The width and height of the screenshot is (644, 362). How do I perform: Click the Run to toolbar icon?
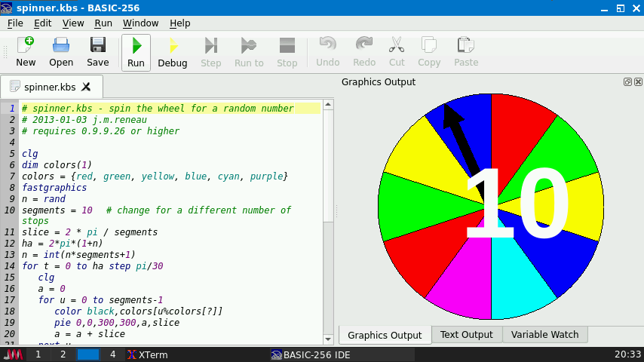(249, 52)
